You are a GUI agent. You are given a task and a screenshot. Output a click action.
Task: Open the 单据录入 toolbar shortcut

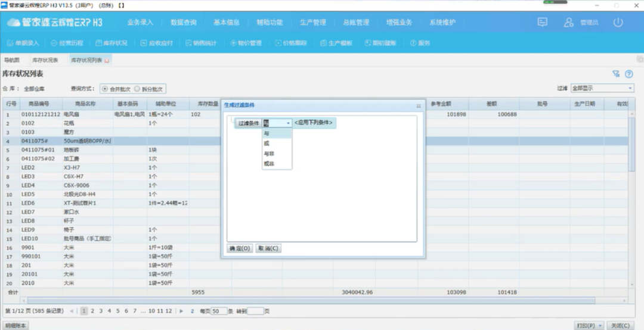23,43
